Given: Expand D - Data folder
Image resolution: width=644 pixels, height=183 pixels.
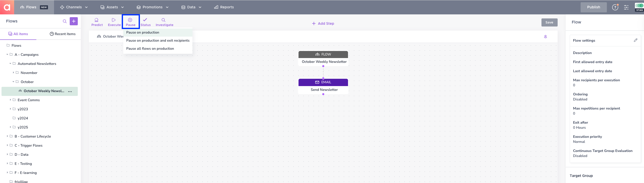Looking at the screenshot, I should tap(7, 154).
